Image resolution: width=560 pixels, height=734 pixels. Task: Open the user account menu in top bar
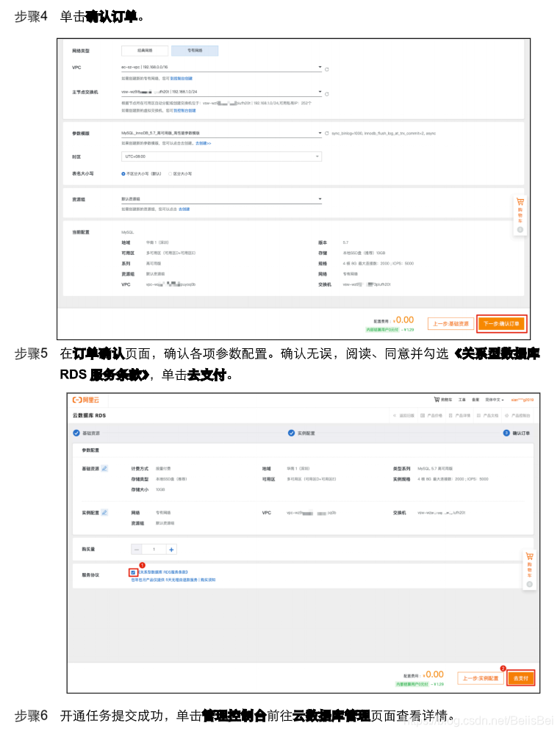522,400
